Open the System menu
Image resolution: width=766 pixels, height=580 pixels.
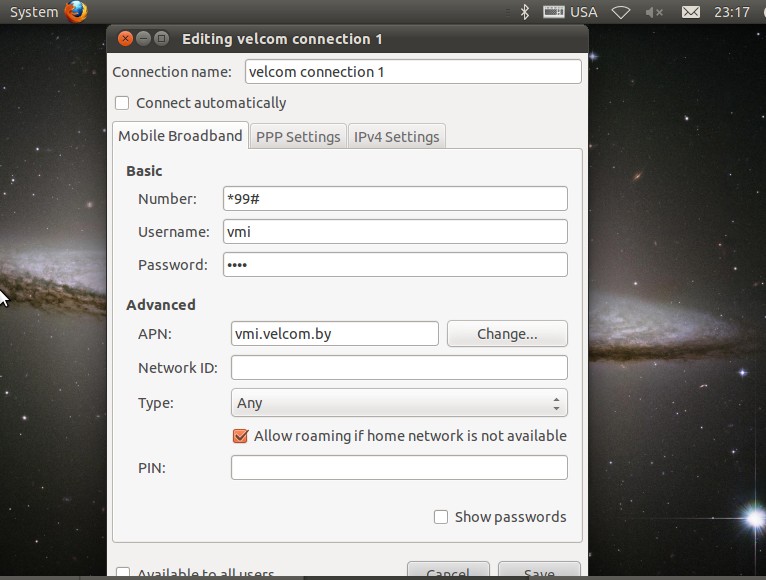click(x=34, y=12)
